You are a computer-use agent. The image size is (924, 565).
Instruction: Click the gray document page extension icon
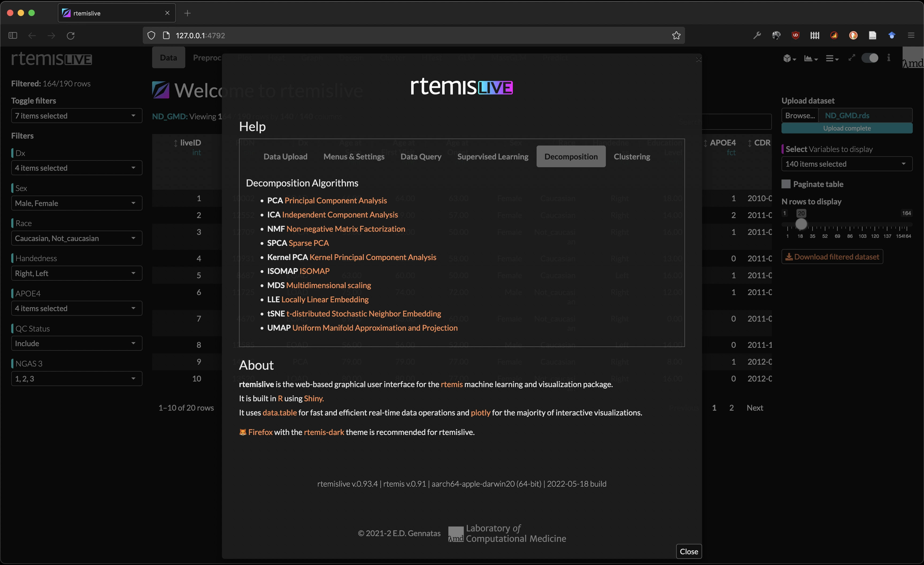[x=873, y=35]
